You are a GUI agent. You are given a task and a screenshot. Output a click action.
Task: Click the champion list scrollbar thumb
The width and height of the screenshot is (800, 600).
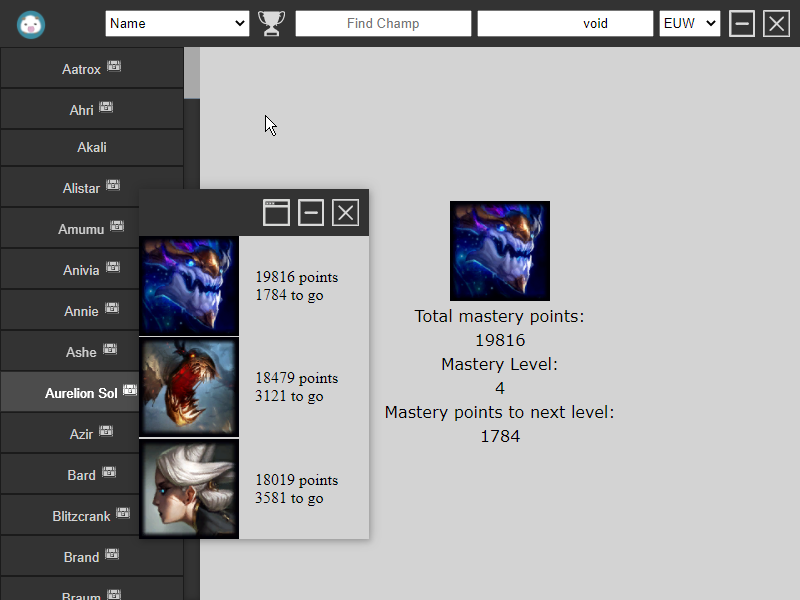tap(192, 73)
